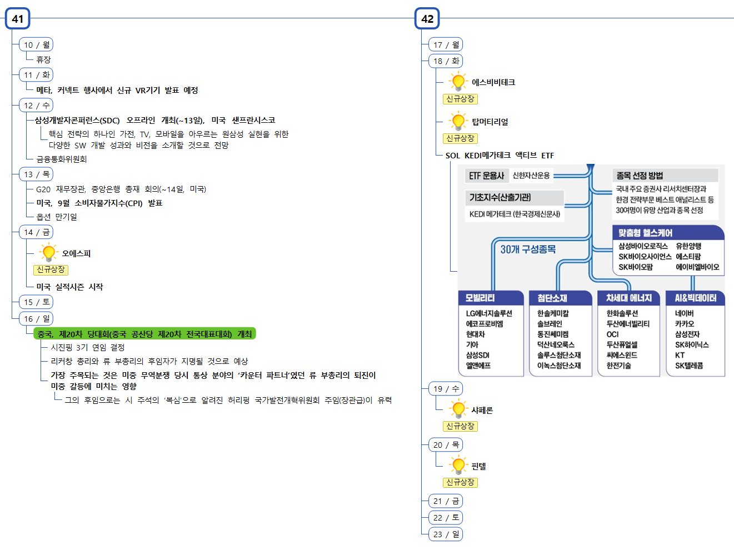
Task: Select the 19 / 수 date node
Action: (446, 388)
